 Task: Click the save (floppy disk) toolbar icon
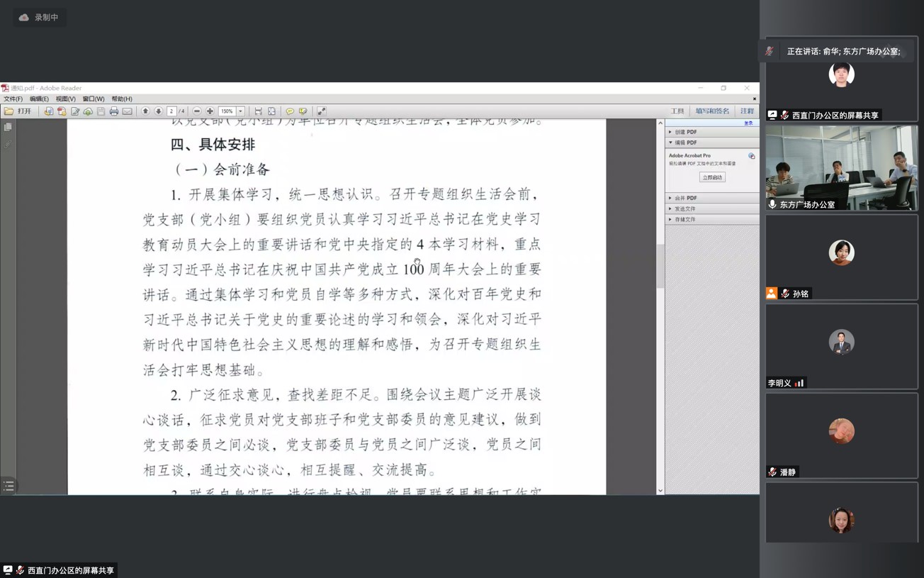tap(101, 111)
